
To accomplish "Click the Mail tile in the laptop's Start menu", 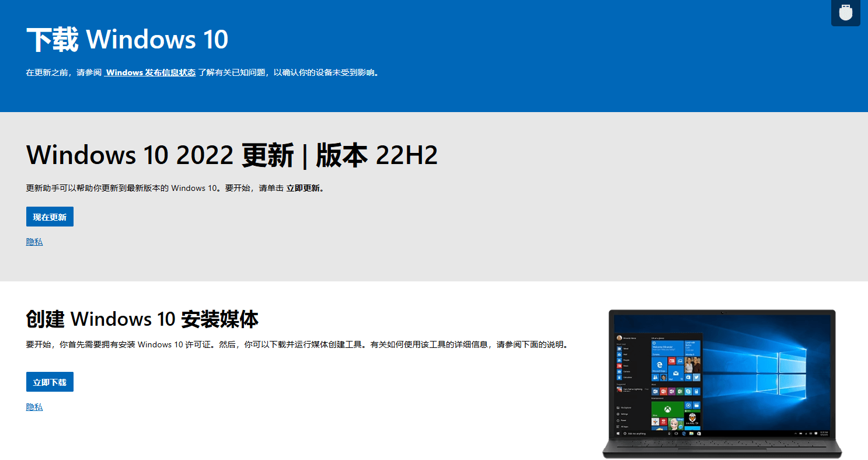I will click(675, 374).
